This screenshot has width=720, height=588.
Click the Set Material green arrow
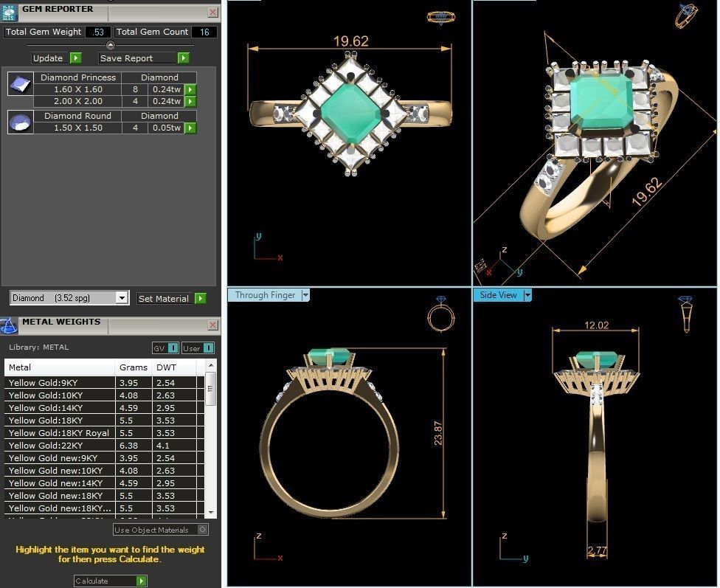coord(200,299)
